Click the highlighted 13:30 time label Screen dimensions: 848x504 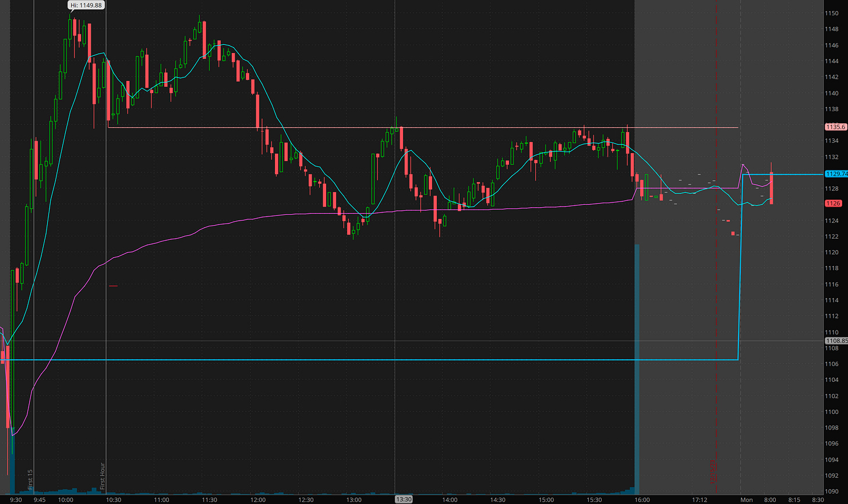click(x=404, y=499)
